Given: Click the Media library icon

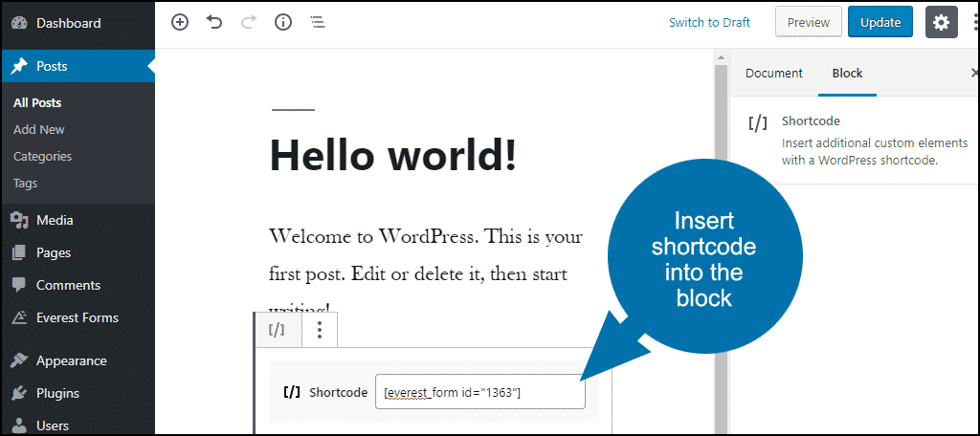Looking at the screenshot, I should (x=19, y=220).
